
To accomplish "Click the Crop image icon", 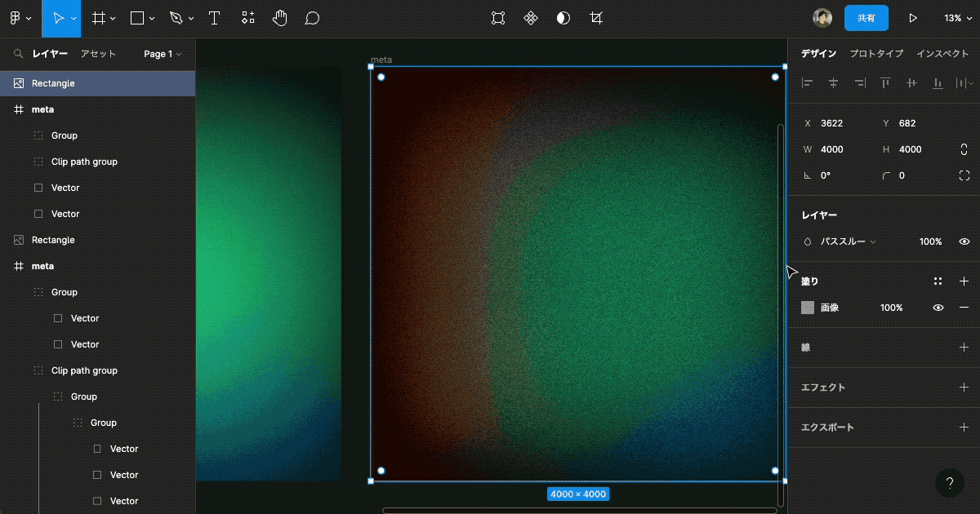I will (x=596, y=18).
